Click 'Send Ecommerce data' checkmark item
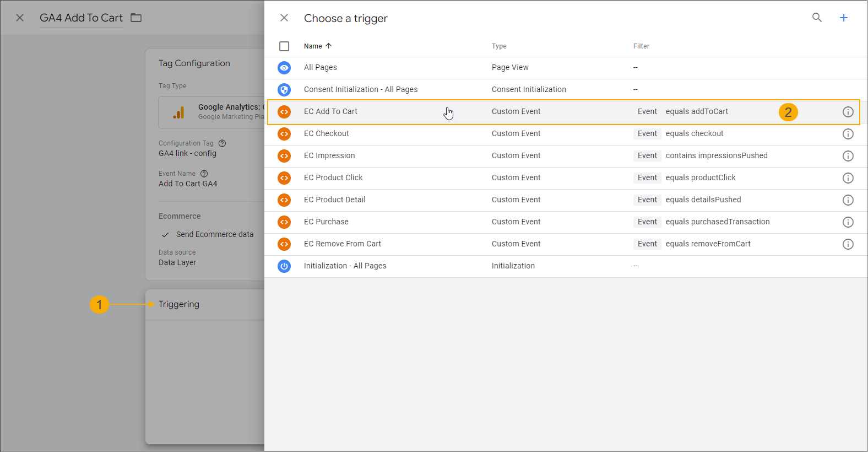This screenshot has height=452, width=868. click(208, 234)
